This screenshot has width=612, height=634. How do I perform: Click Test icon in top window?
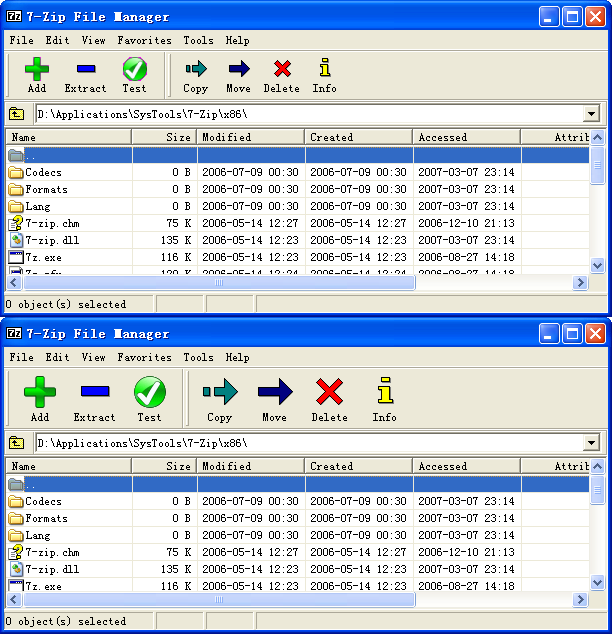click(x=135, y=69)
